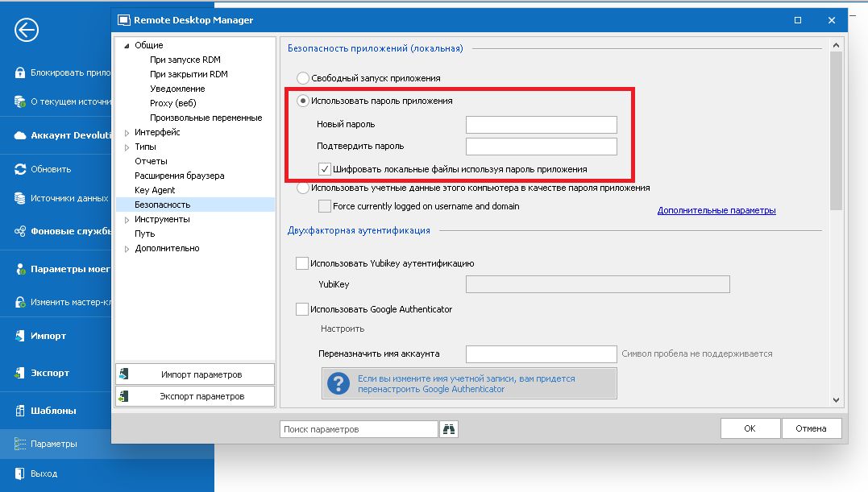Expand the Инструменты tree node
The height and width of the screenshot is (492, 868).
coord(127,220)
